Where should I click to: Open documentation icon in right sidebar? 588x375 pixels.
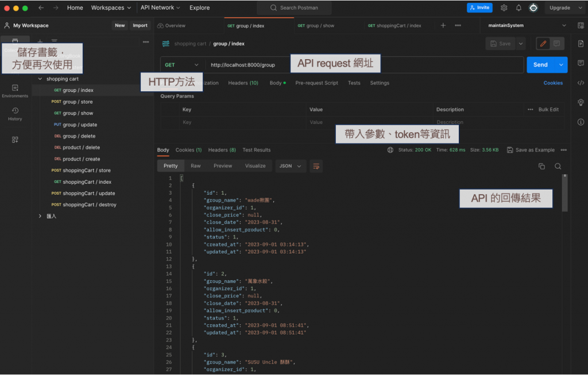pyautogui.click(x=581, y=44)
